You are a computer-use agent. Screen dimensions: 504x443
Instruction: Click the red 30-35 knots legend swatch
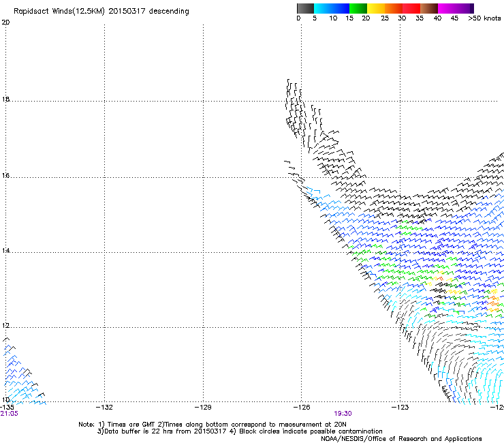411,8
